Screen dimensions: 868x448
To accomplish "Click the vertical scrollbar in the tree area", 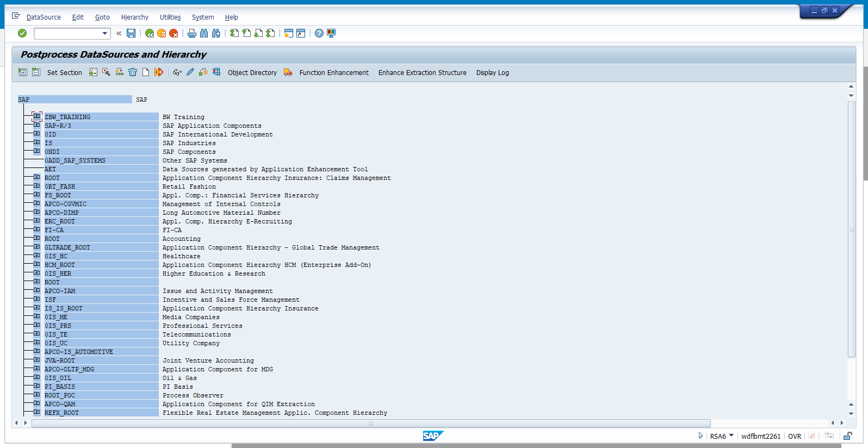I will click(851, 229).
